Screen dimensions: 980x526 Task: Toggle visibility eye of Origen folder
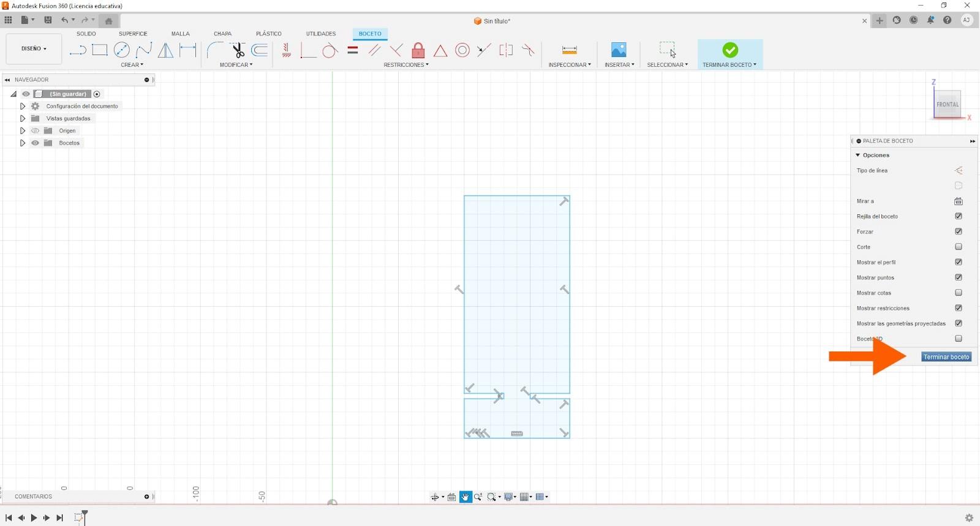(x=35, y=130)
